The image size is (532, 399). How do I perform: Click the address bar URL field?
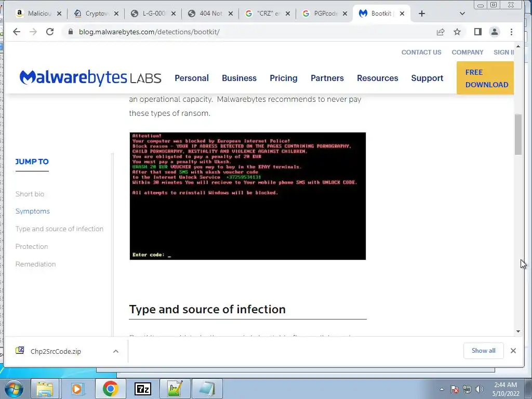pos(251,32)
